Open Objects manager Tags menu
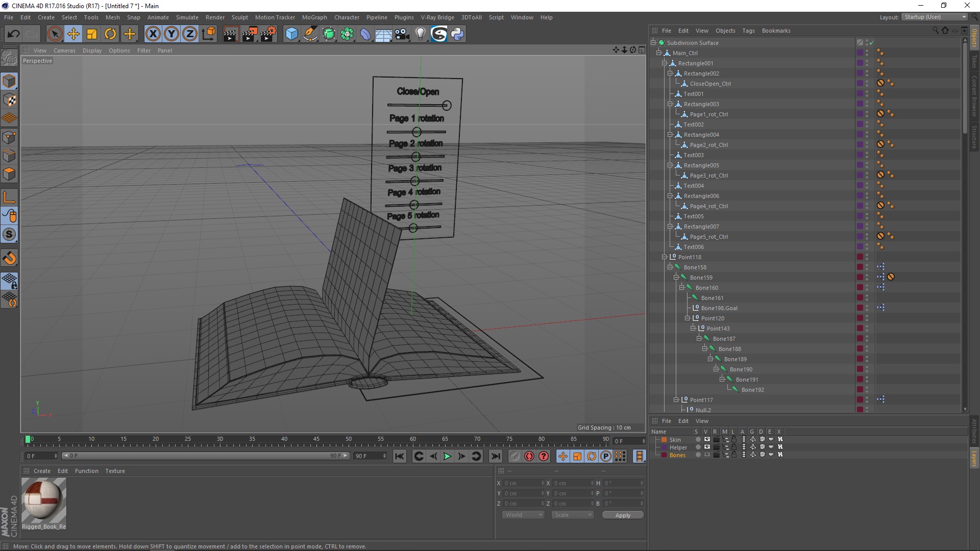Image resolution: width=980 pixels, height=551 pixels. point(748,31)
